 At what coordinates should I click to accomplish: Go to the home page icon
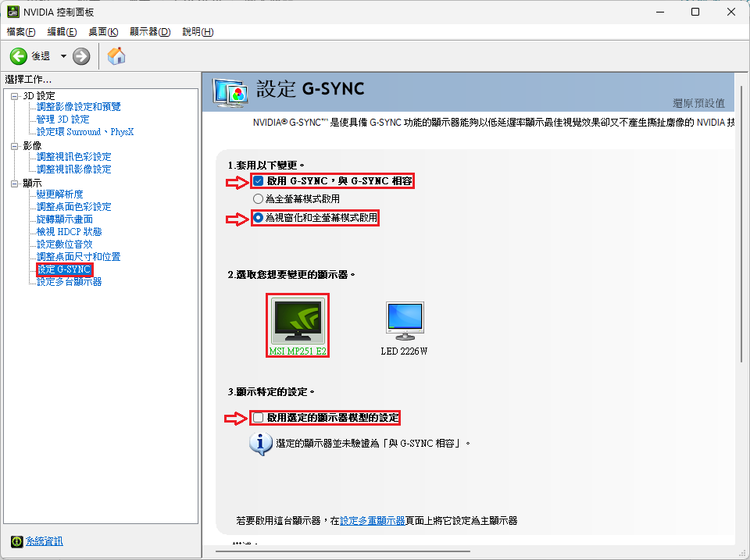pos(116,56)
